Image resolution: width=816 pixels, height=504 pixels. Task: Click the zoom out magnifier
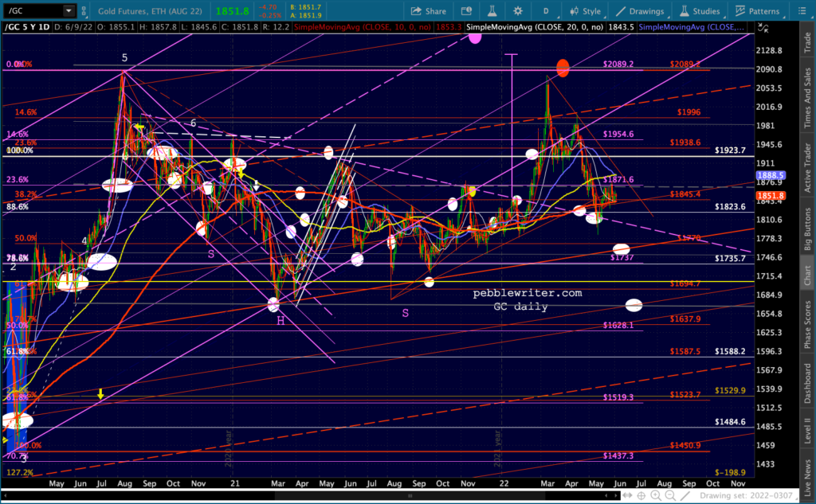coord(670,496)
